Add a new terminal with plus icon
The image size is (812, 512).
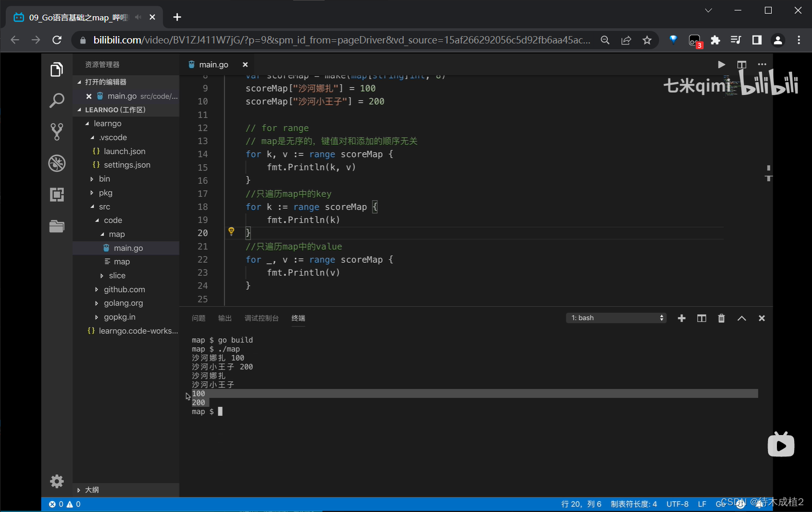(x=682, y=318)
